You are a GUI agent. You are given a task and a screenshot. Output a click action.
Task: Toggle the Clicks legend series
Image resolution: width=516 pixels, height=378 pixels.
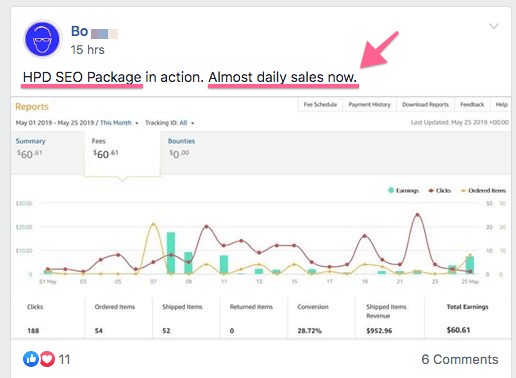pyautogui.click(x=440, y=191)
